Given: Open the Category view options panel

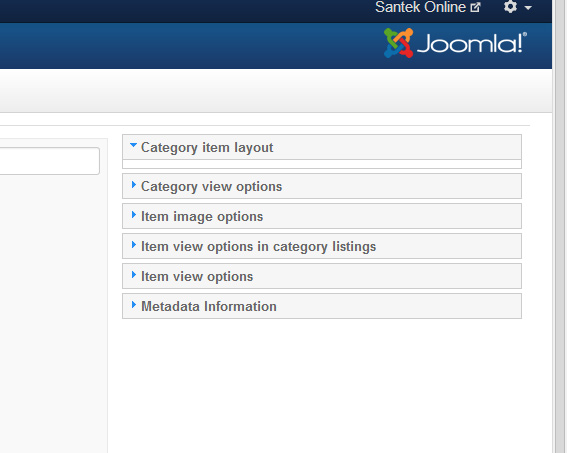Looking at the screenshot, I should coord(322,186).
